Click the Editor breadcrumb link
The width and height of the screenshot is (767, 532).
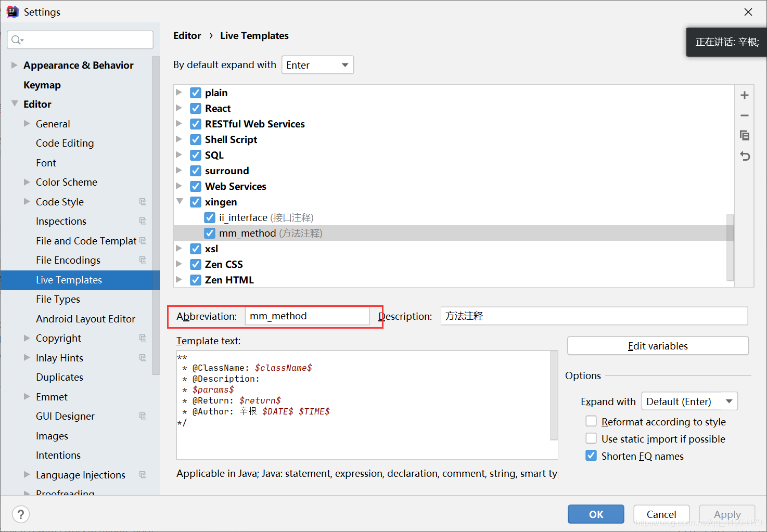187,35
